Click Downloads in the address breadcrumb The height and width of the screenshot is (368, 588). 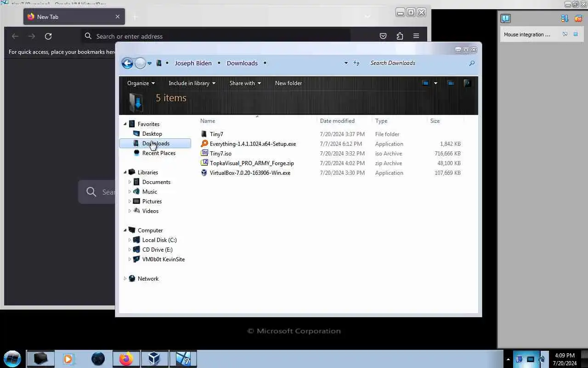(242, 63)
